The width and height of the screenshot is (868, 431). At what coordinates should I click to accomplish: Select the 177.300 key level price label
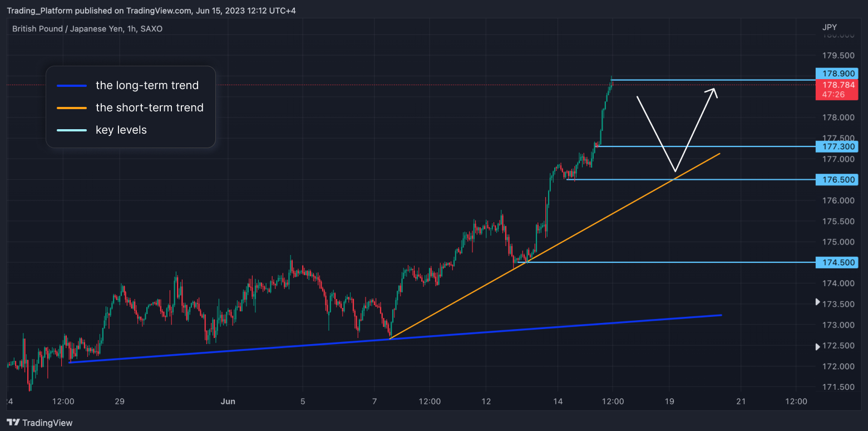(x=836, y=146)
